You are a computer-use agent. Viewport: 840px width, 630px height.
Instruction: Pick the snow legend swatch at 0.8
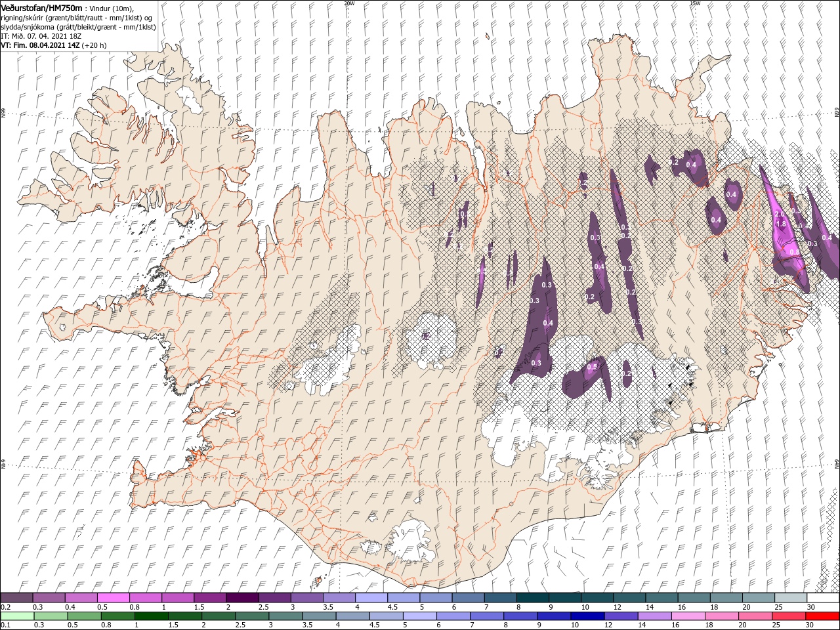tap(145, 598)
